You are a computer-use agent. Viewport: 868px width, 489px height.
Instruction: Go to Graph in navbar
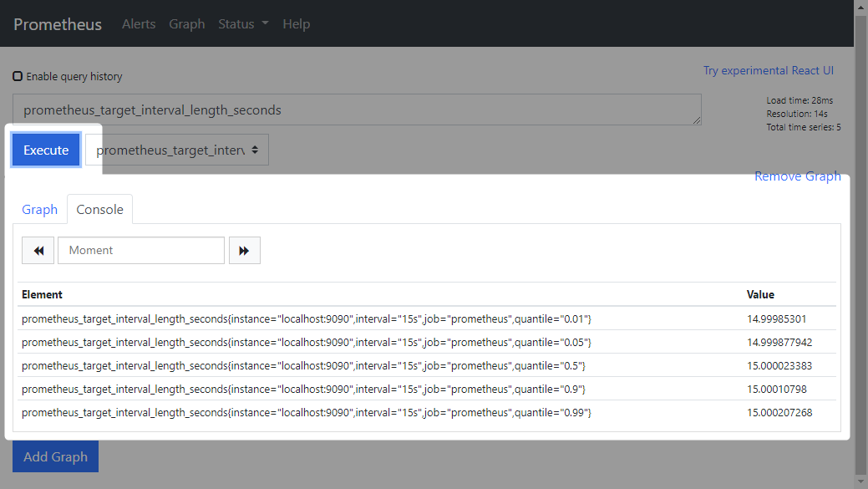[x=186, y=23]
